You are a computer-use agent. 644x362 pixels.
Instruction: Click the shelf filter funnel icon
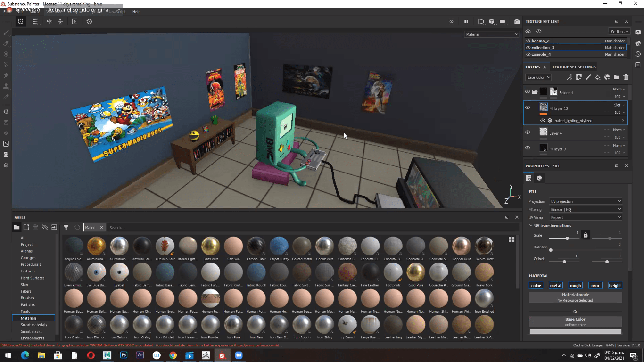66,227
